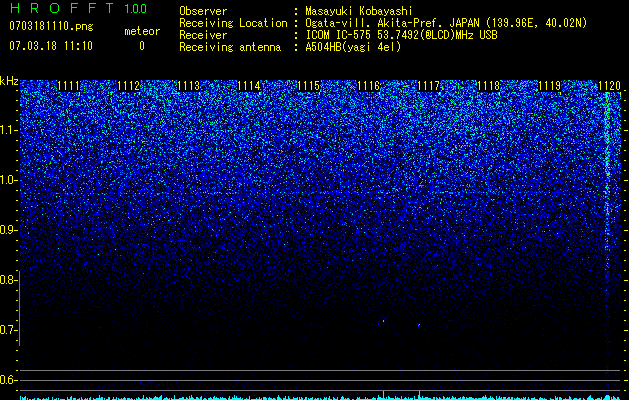Click the 1118 time marker
The height and width of the screenshot is (400, 629).
click(489, 86)
